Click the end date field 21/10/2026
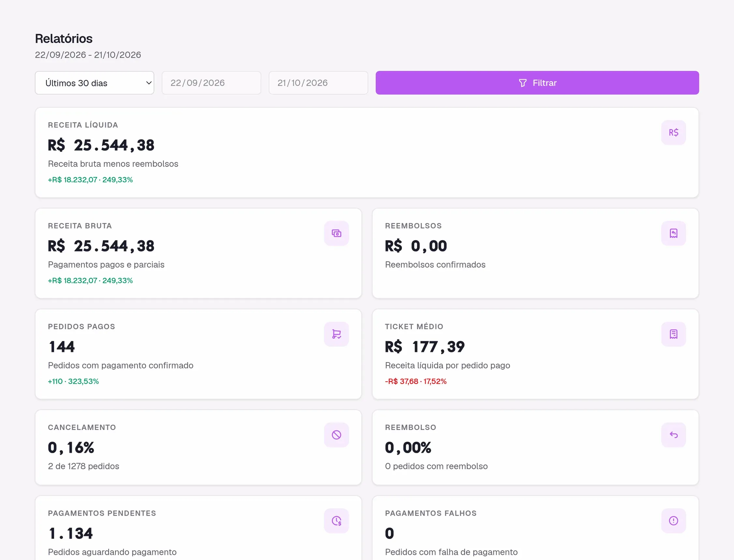 pos(318,83)
